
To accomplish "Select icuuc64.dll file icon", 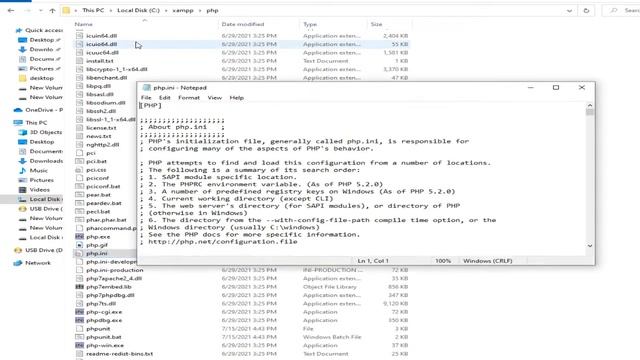I will pyautogui.click(x=79, y=53).
